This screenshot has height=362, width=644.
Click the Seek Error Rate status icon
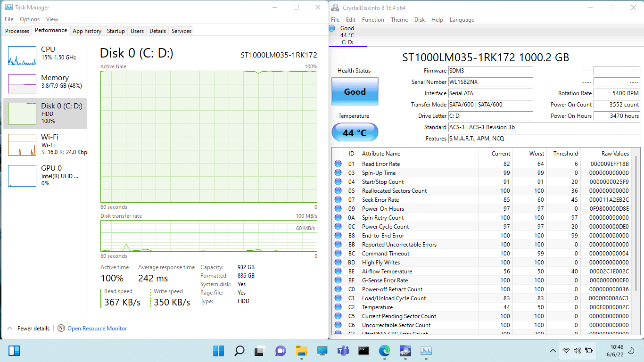click(338, 200)
